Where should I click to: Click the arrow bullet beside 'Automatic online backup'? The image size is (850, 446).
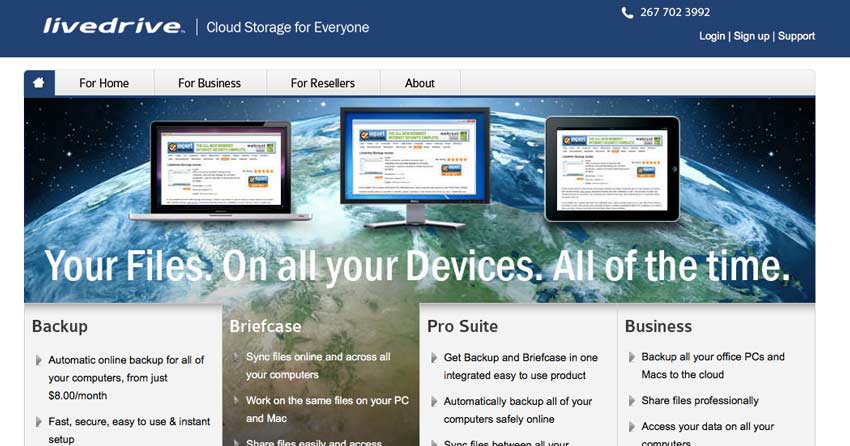38,360
